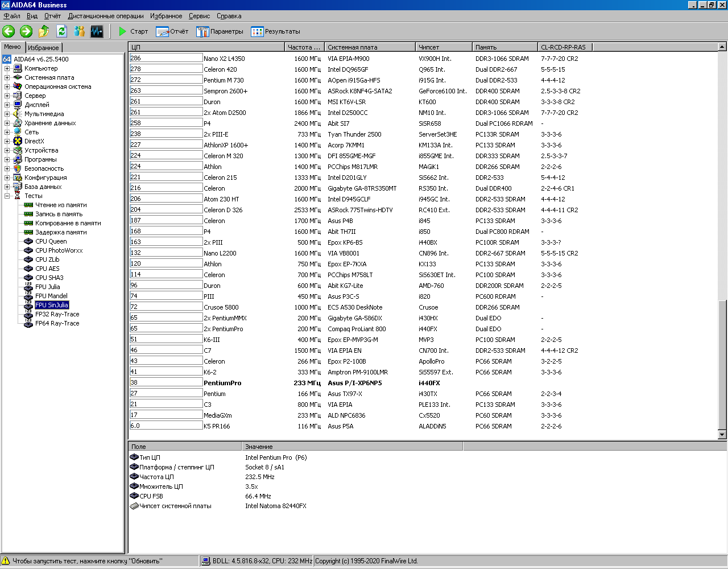Viewport: 728px width, 569px height.
Task: Collapse the Тесты tree node
Action: (7, 196)
